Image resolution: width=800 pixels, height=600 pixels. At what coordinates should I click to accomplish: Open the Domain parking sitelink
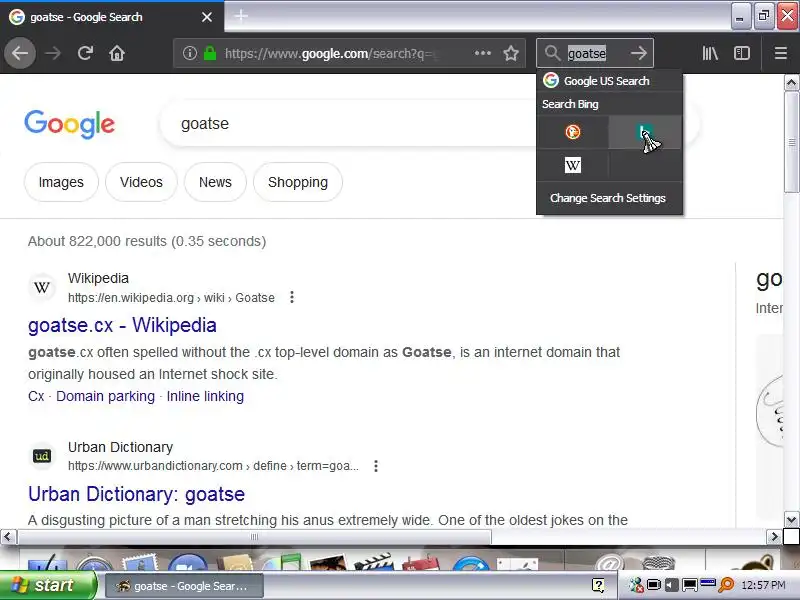tap(105, 396)
